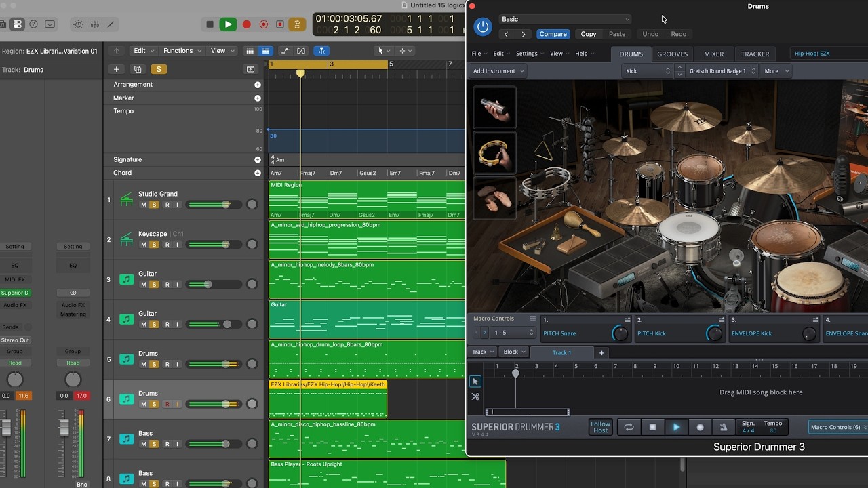Click the Superior Drummer play button

point(676,427)
